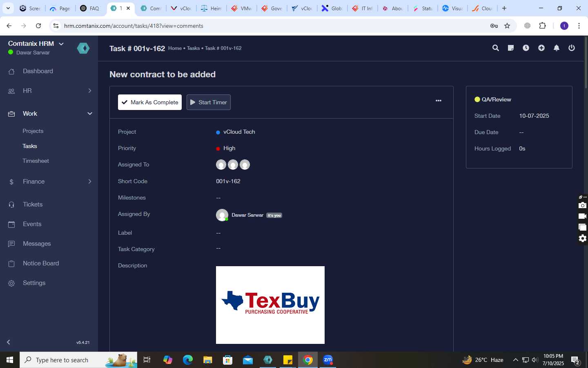Click the bookmark star in address bar
Image resolution: width=588 pixels, height=368 pixels.
coord(507,26)
